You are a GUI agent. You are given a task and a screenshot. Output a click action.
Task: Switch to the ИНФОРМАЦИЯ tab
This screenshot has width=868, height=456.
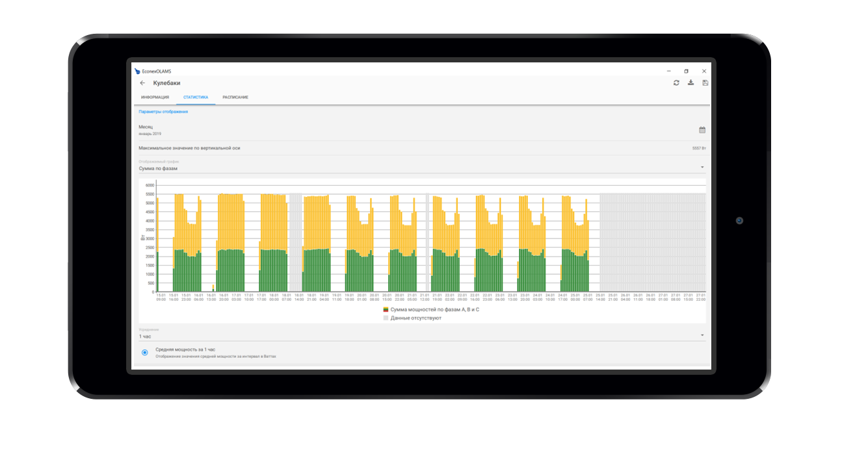pyautogui.click(x=155, y=97)
